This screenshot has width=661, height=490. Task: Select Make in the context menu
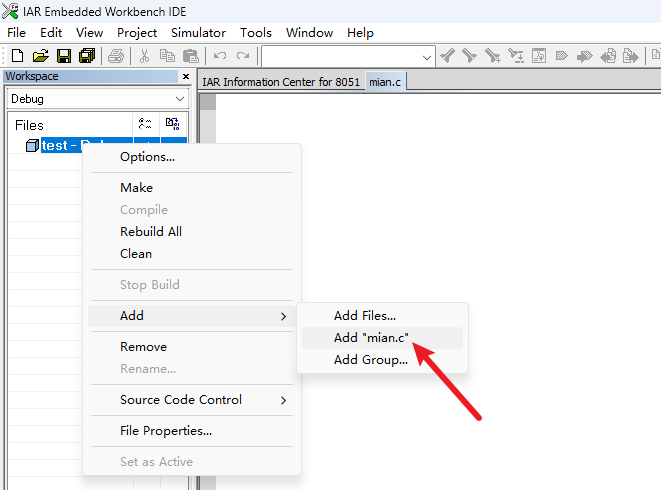tap(192, 188)
